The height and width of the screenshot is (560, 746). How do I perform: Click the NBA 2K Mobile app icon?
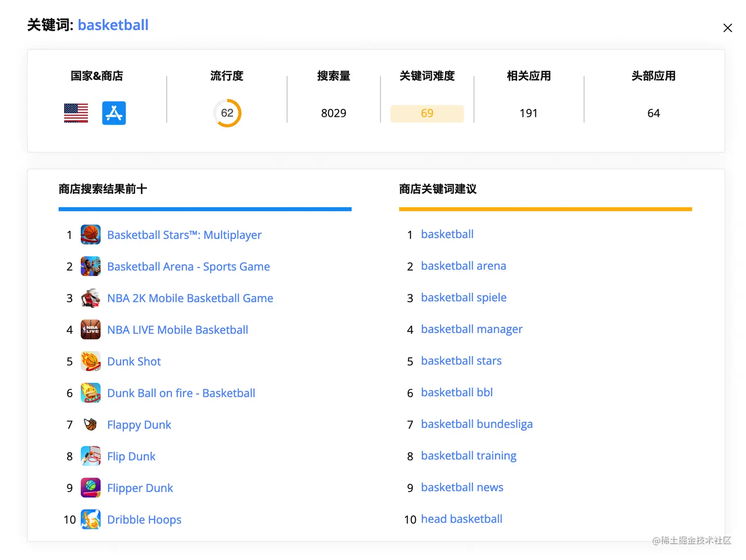[90, 298]
